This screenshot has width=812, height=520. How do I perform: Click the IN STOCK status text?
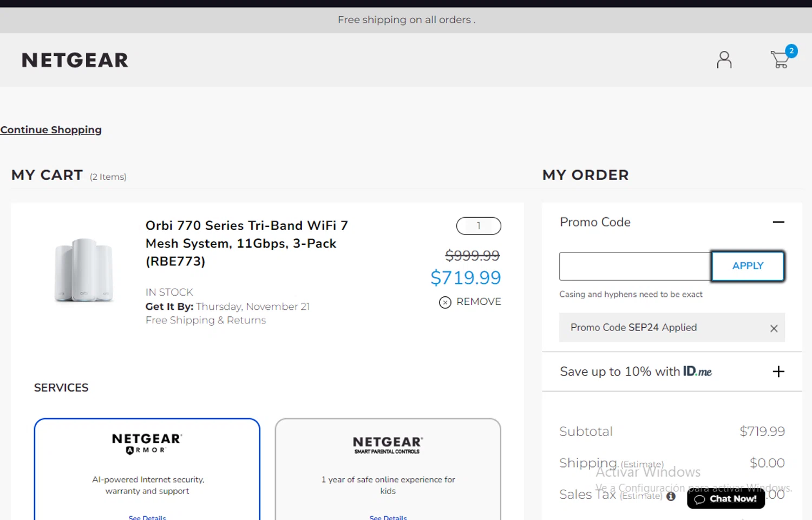[x=169, y=292]
